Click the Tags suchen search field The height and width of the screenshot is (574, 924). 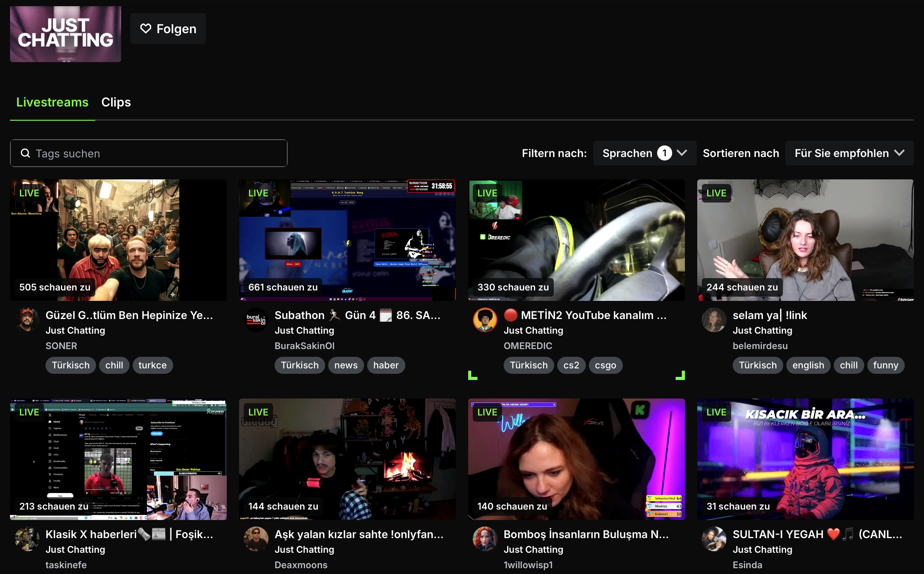coord(149,153)
